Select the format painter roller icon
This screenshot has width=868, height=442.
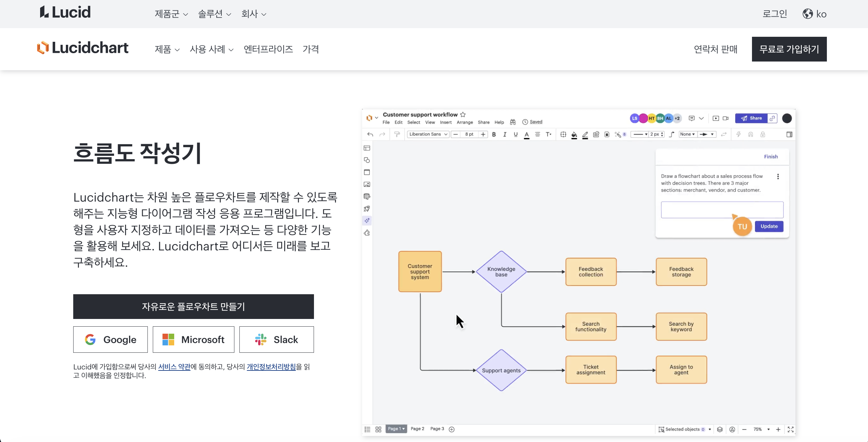(397, 134)
